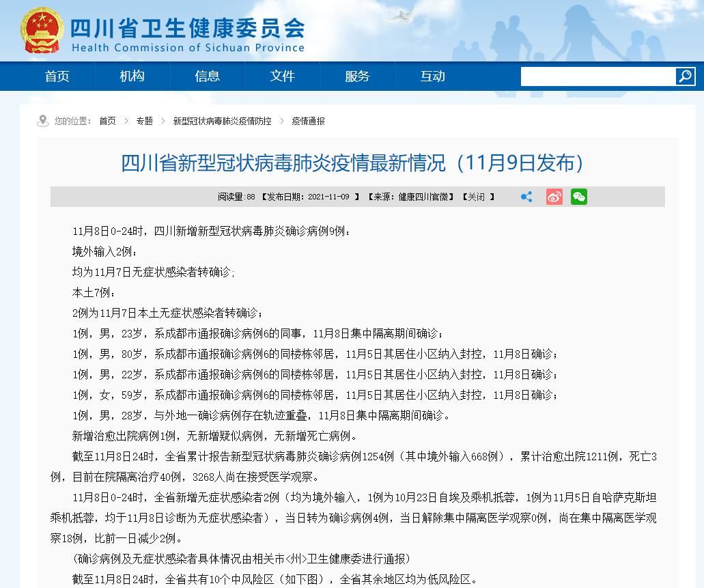Image resolution: width=704 pixels, height=588 pixels.
Task: Share article via Weibo icon
Action: (554, 197)
